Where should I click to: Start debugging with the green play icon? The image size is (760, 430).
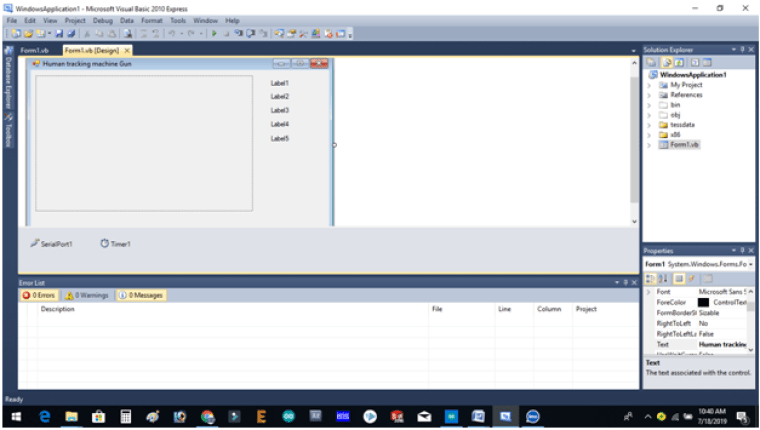click(214, 33)
